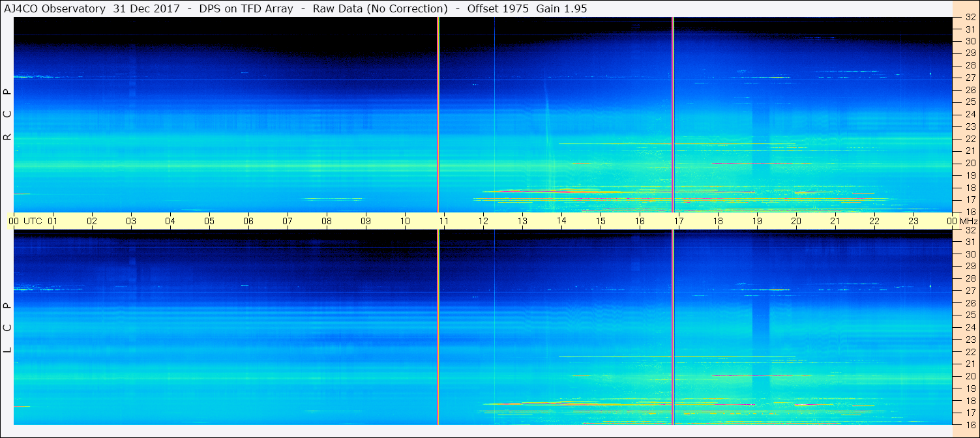Click the 12 hour tick label
Screen dimensions: 980x438
(483, 221)
